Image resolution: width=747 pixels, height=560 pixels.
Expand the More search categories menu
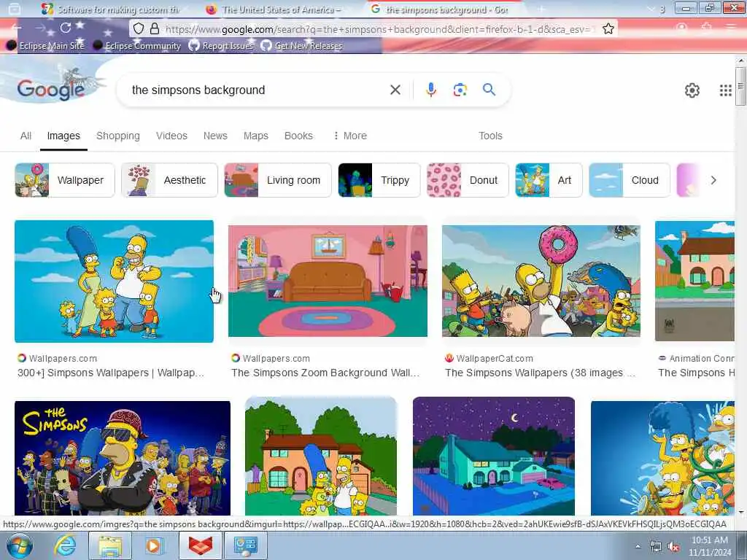pos(349,136)
